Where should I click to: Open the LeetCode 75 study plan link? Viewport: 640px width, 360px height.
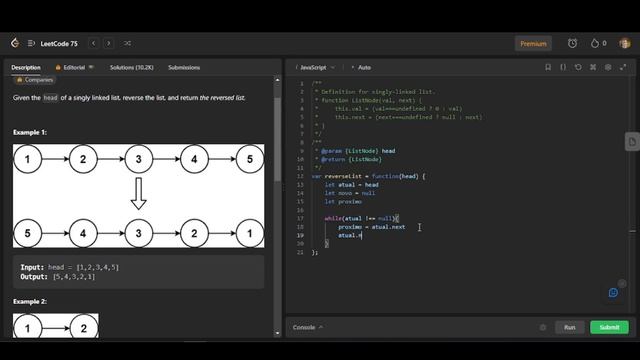[x=59, y=44]
